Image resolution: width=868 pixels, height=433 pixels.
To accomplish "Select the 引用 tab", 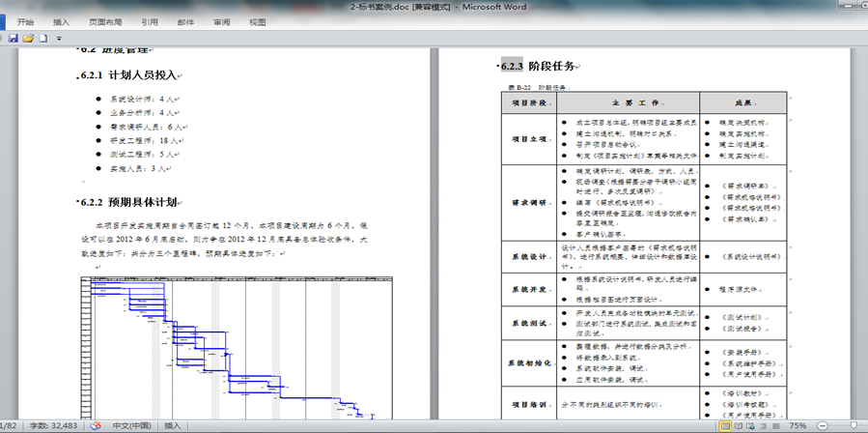I will 150,23.
